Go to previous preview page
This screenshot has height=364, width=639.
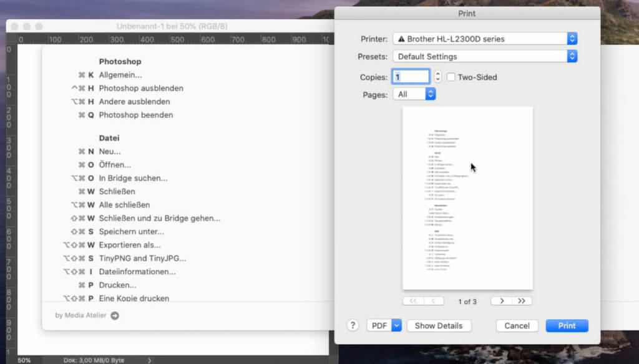tap(433, 301)
